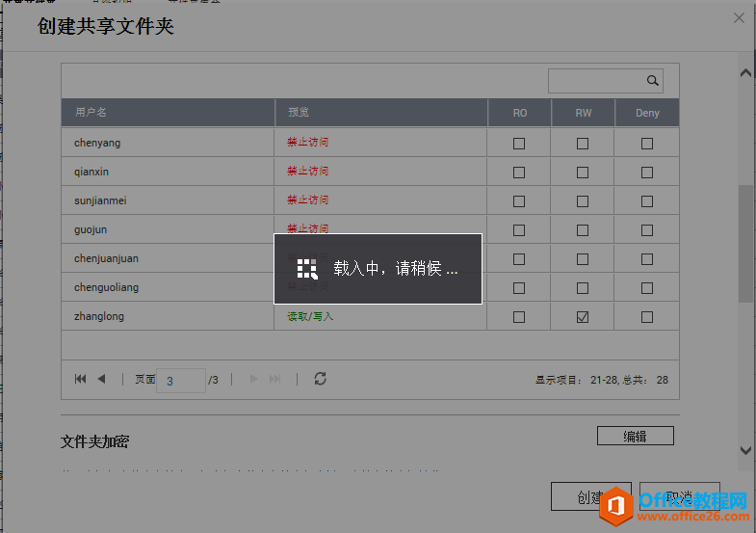Check RW for chenguoliang
The height and width of the screenshot is (533, 756).
[x=583, y=288]
